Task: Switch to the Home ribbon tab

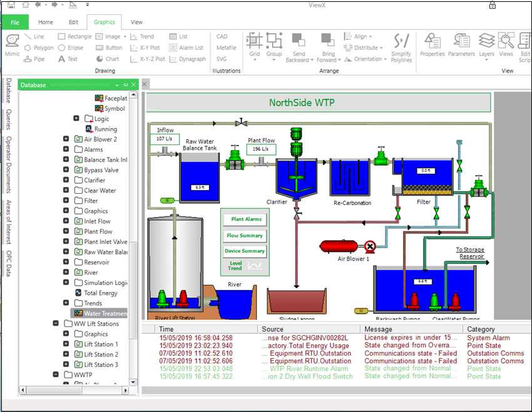Action: pyautogui.click(x=45, y=21)
